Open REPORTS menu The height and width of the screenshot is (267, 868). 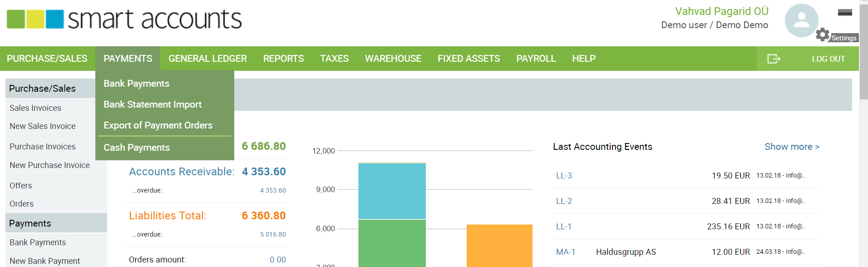[x=283, y=59]
